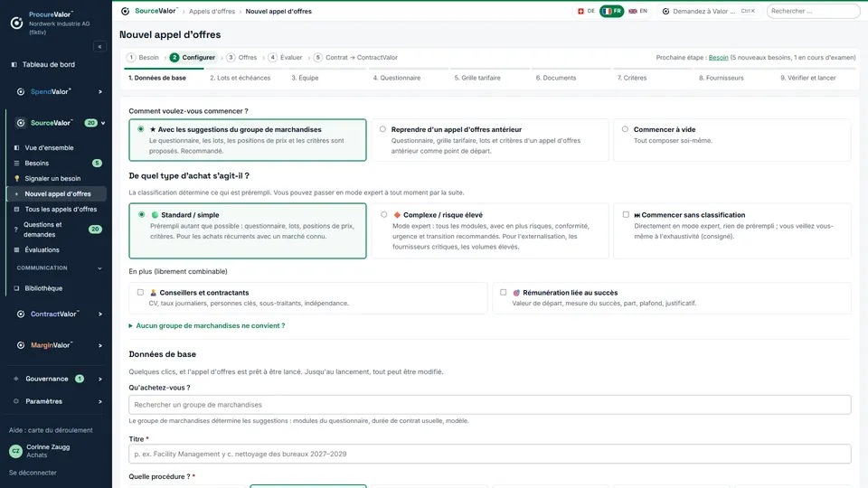
Task: Expand the SpendValor menu chevron
Action: 100,92
